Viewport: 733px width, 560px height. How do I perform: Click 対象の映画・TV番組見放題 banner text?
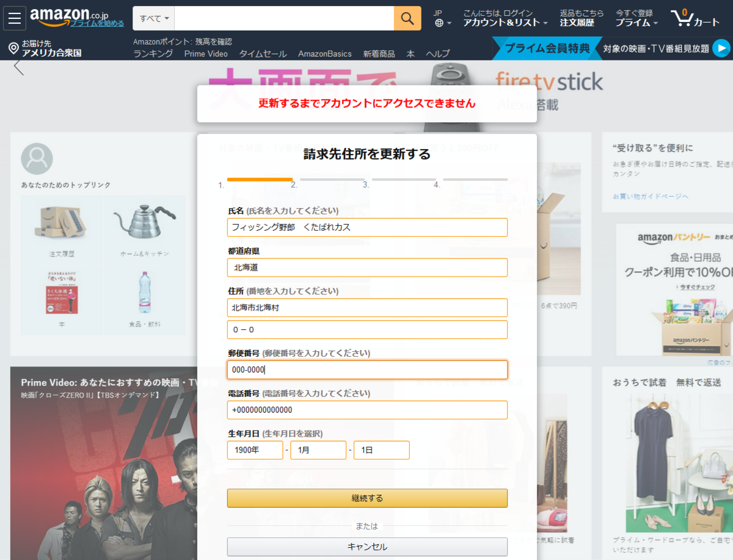656,48
